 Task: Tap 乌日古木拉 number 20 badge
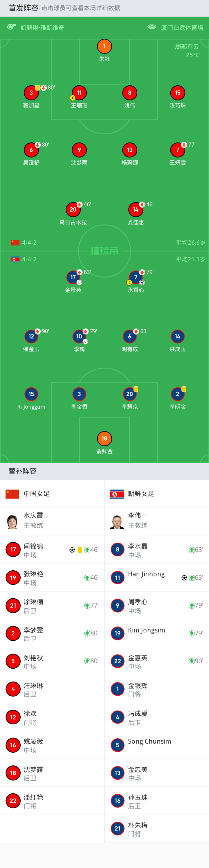[73, 210]
